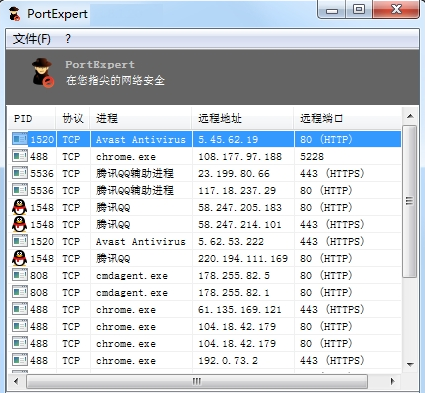Click the PortExpert title bar icon

pos(14,14)
